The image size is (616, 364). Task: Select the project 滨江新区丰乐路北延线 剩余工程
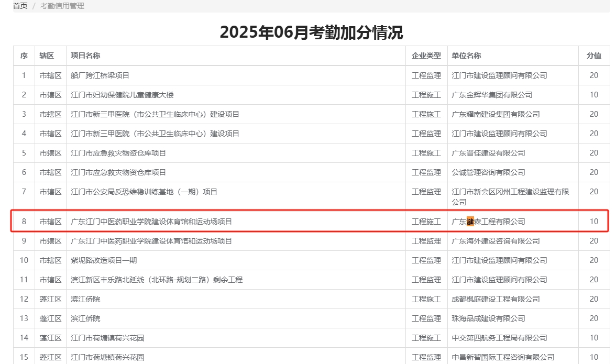click(x=157, y=280)
